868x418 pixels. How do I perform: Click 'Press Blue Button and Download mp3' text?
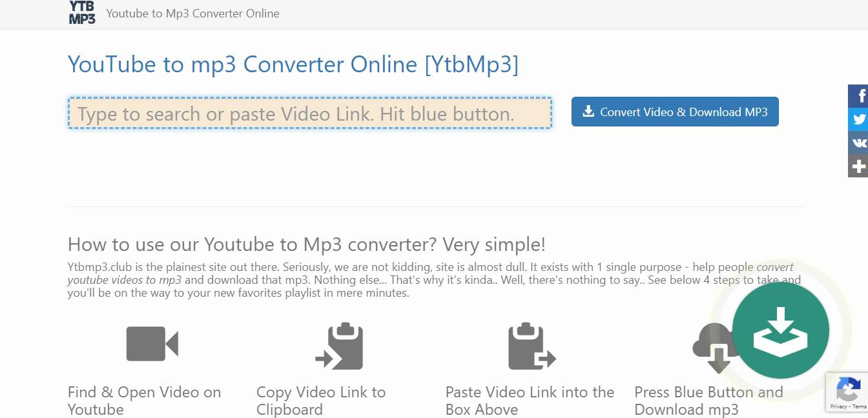(x=708, y=401)
